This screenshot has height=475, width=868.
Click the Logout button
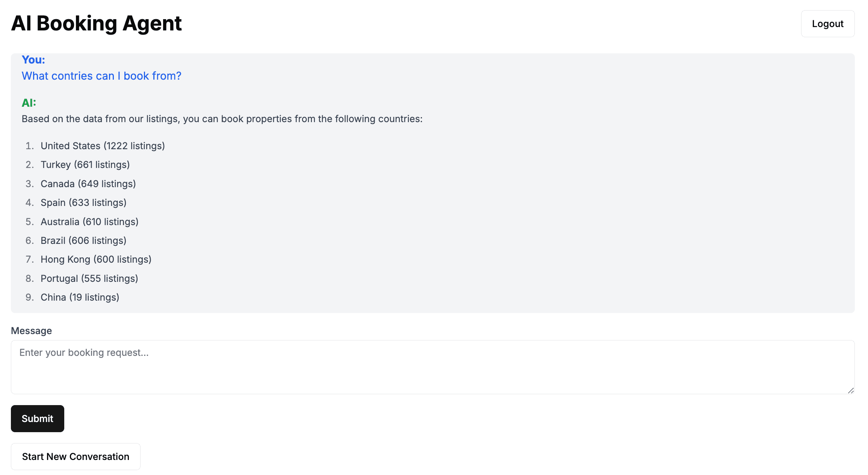827,24
